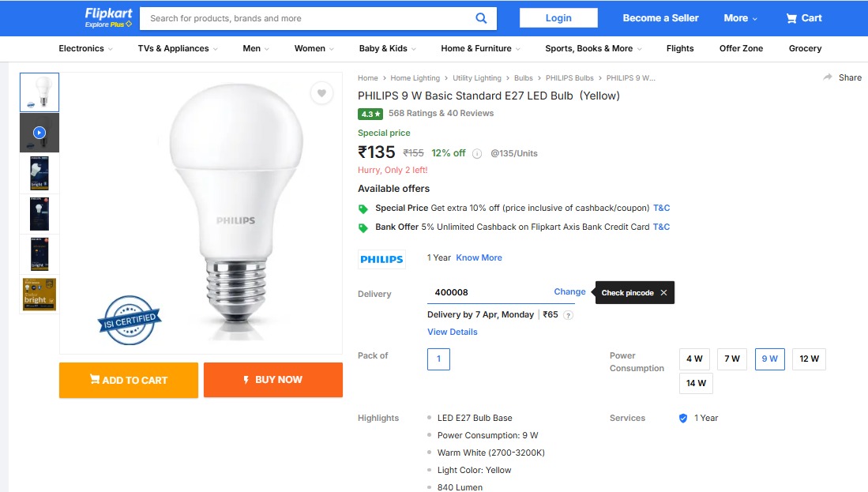Choose the 14 W power option
The width and height of the screenshot is (868, 492).
tap(696, 384)
